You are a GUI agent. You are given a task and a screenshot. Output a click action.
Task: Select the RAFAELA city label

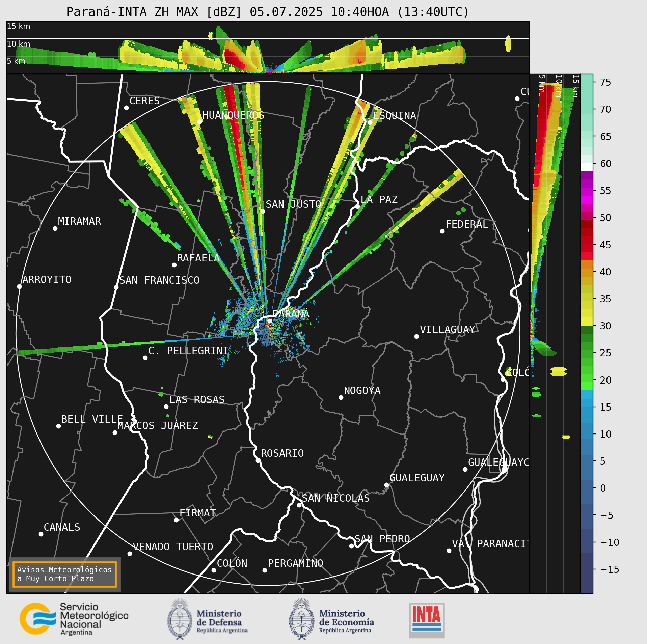(198, 258)
